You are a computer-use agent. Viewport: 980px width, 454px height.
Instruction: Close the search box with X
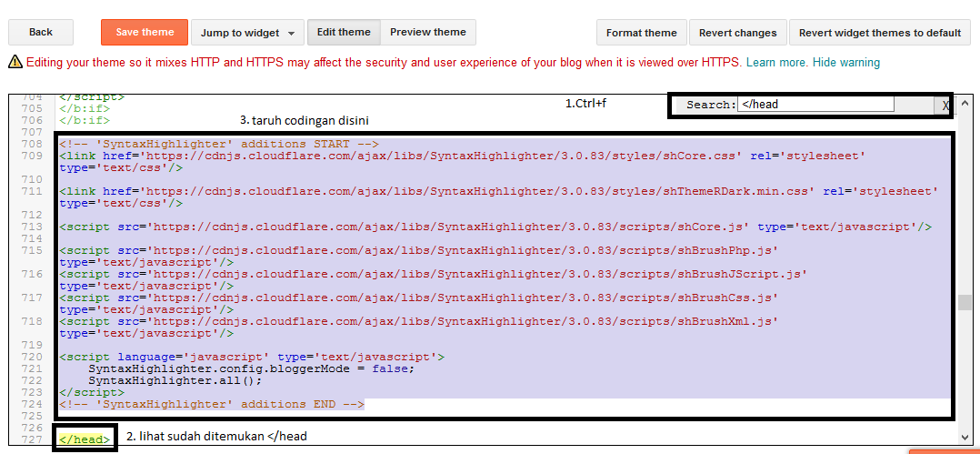(x=945, y=106)
